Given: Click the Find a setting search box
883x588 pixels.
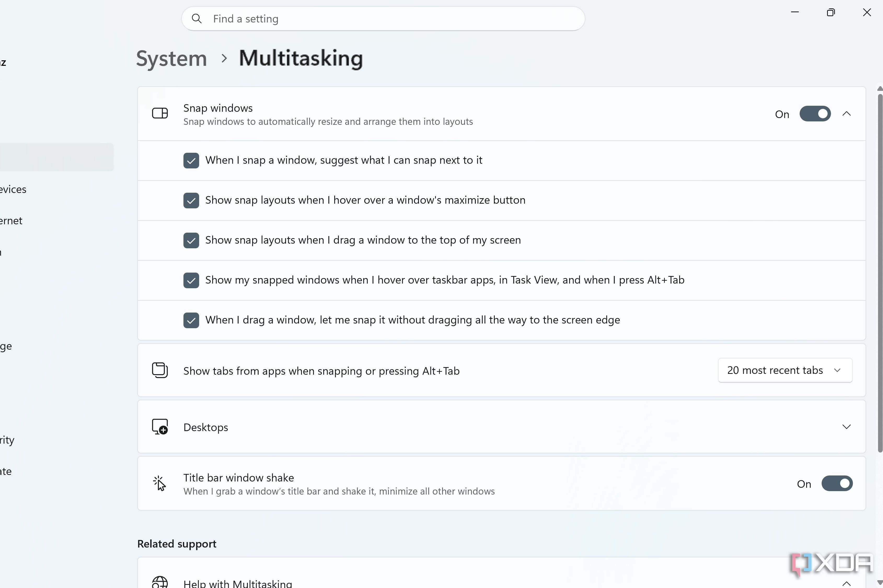Looking at the screenshot, I should click(x=383, y=18).
